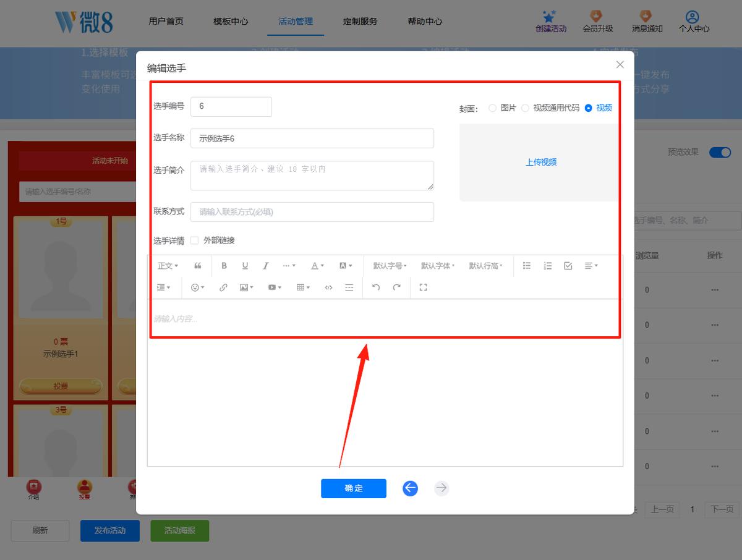The width and height of the screenshot is (742, 560).
Task: Go to 用户首页 in the navigation
Action: click(166, 21)
